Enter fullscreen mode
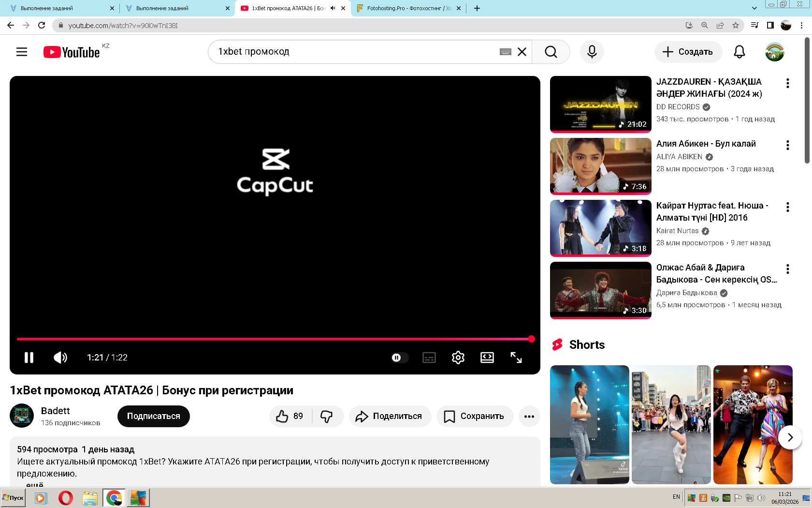Image resolution: width=812 pixels, height=508 pixels. tap(516, 358)
